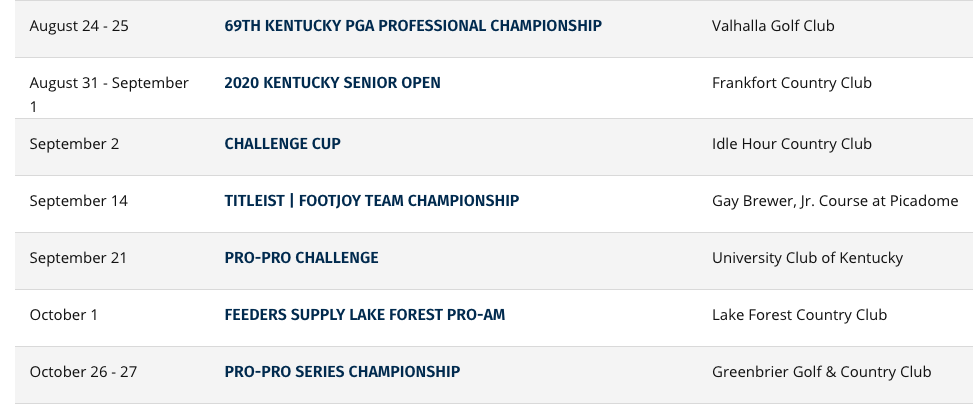This screenshot has width=973, height=406.
Task: Select the University Club of Kentucky venue
Action: coord(807,258)
